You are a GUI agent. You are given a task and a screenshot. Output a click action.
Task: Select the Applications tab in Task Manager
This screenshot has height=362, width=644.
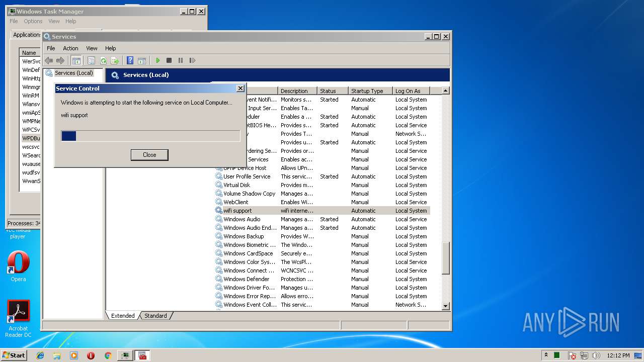click(26, 35)
